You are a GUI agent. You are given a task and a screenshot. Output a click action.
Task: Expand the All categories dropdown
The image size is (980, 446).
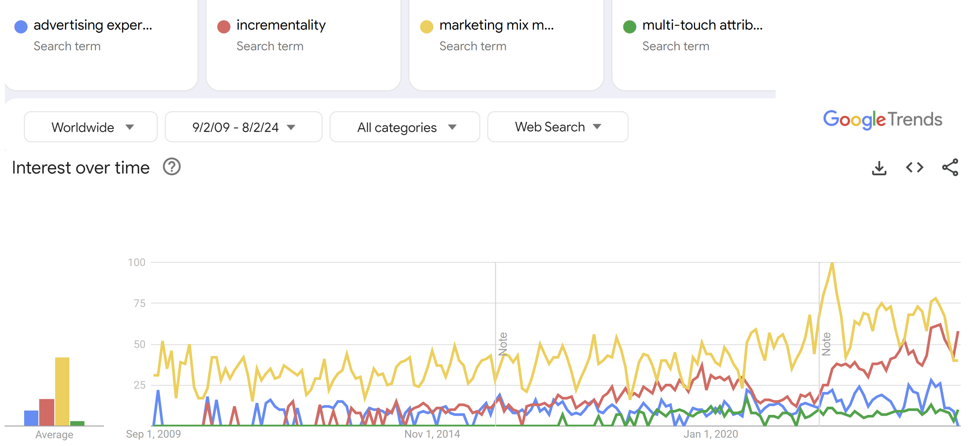pos(405,127)
